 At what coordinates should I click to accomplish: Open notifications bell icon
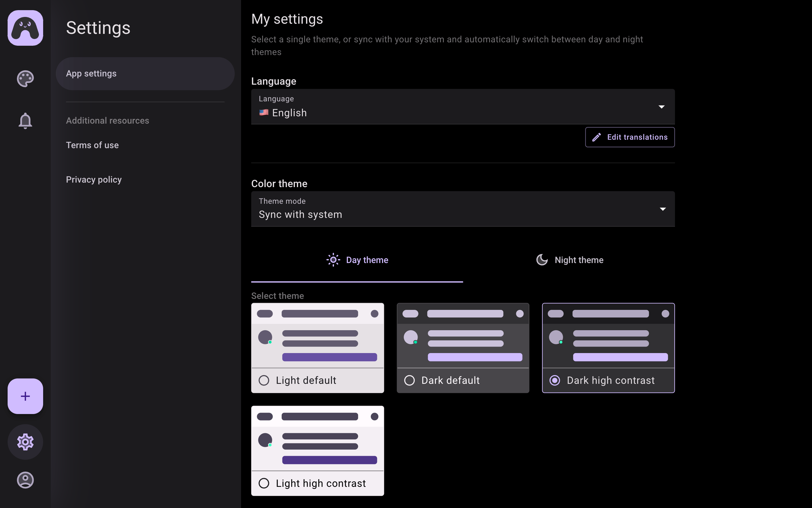coord(25,121)
